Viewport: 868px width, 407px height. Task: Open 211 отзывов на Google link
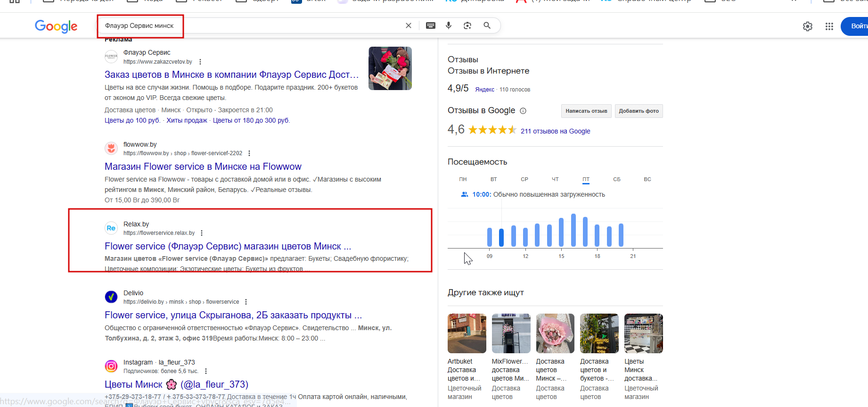click(555, 131)
